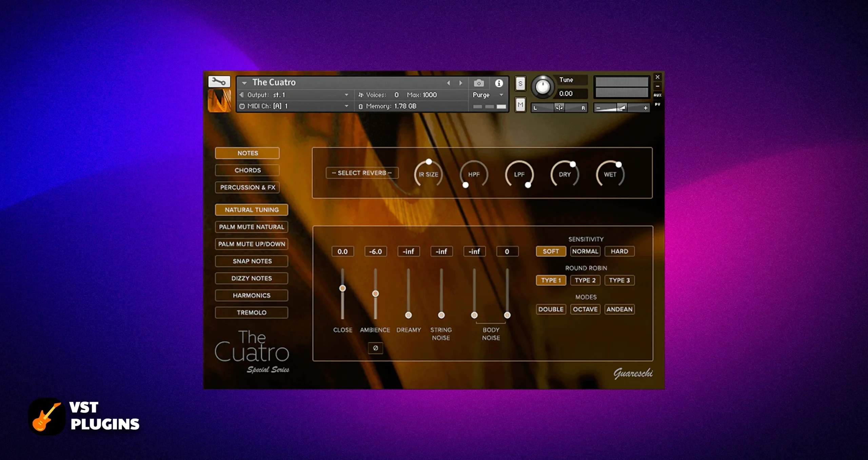Solo the instrument with S button
The height and width of the screenshot is (460, 868).
pos(520,84)
